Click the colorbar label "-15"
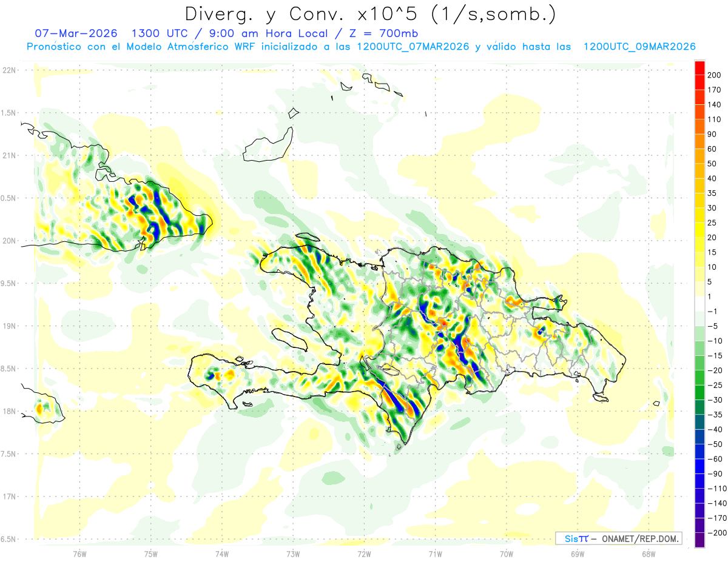The image size is (728, 562). click(x=715, y=355)
